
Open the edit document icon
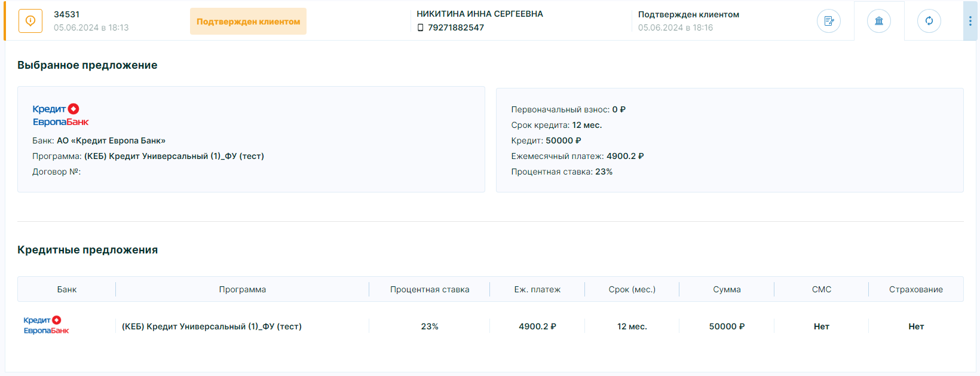pos(829,21)
